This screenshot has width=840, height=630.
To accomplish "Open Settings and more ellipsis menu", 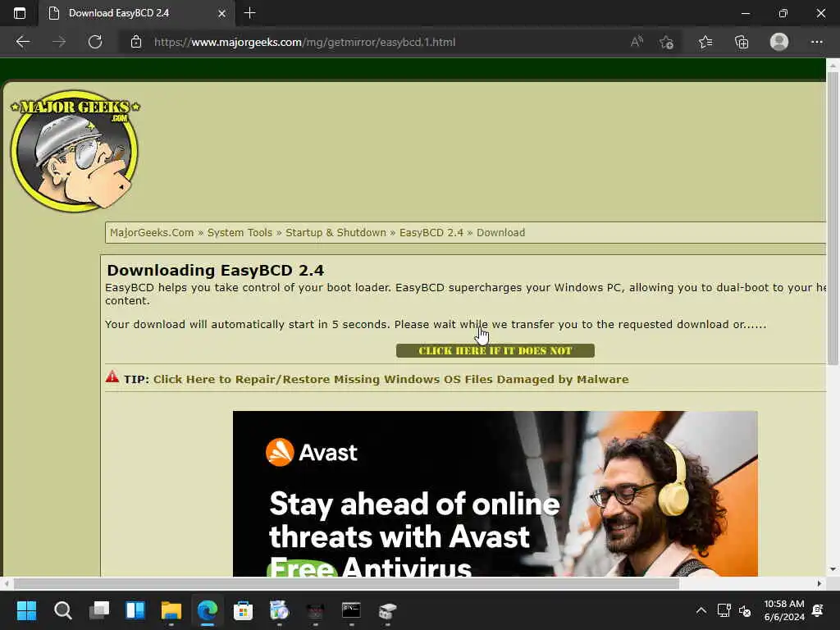I will coord(816,42).
